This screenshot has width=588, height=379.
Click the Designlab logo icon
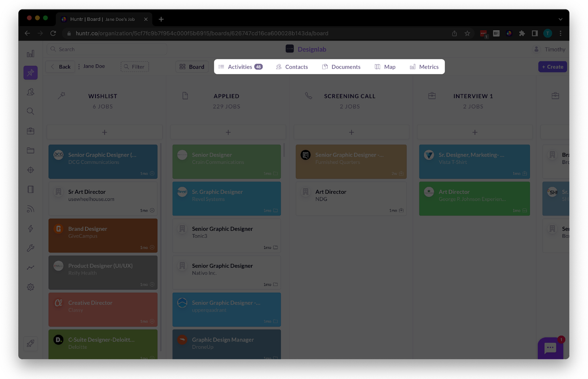pyautogui.click(x=290, y=49)
